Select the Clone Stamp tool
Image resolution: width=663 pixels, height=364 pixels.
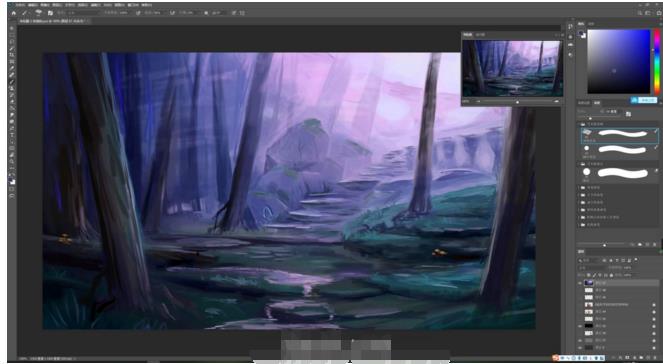tap(11, 88)
